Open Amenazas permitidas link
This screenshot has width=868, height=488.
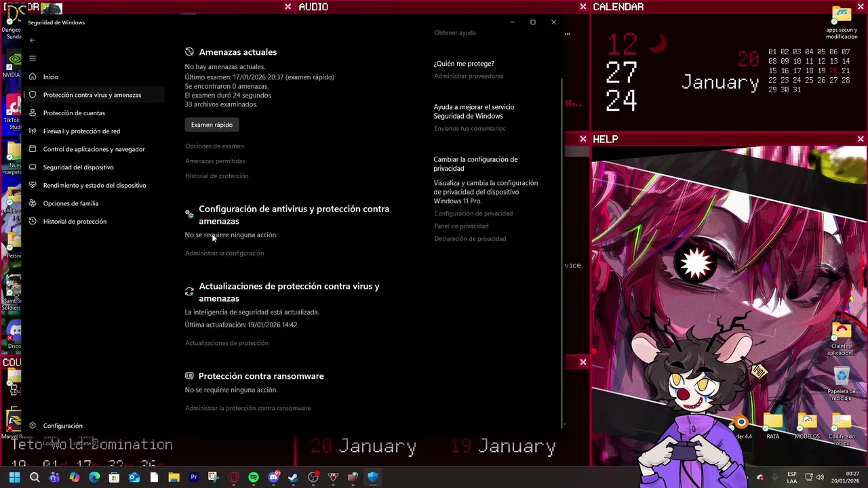(215, 161)
